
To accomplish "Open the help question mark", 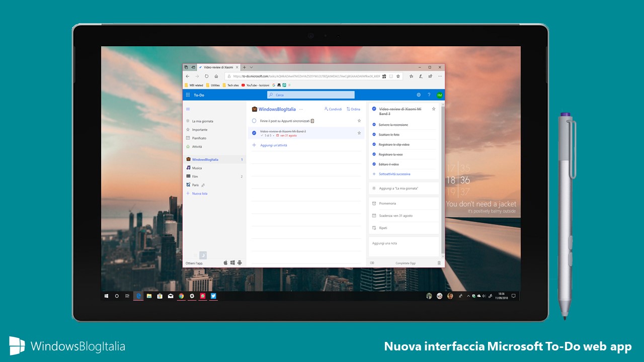I will tap(429, 95).
